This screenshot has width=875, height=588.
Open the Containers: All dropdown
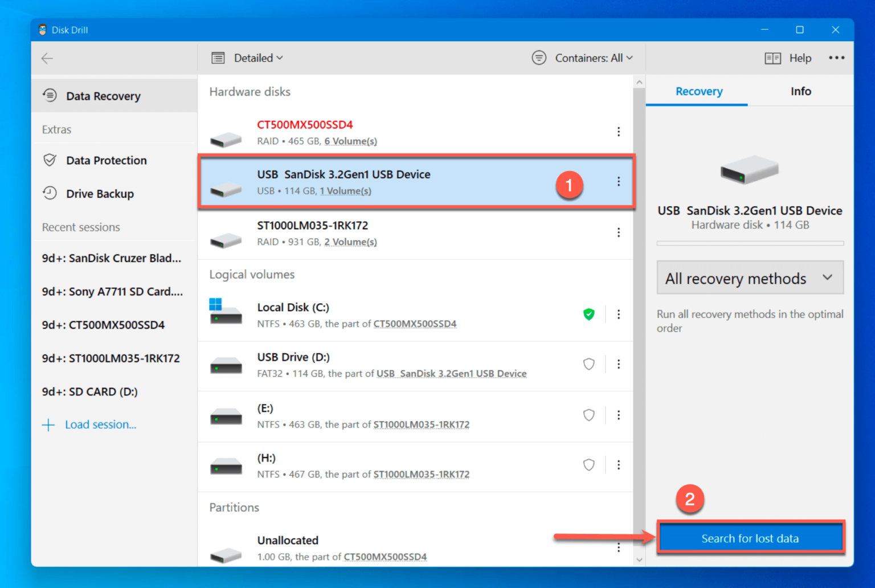click(x=594, y=58)
